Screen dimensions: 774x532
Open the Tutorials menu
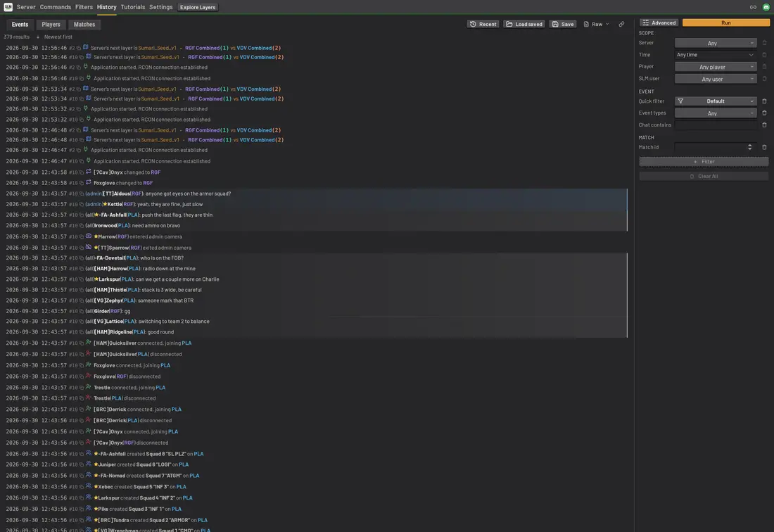(133, 7)
